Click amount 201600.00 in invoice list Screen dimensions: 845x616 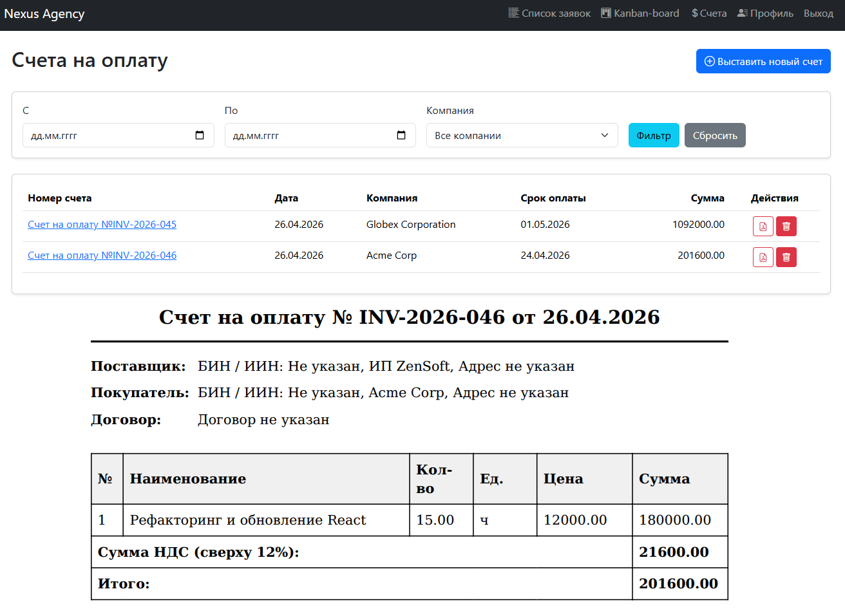(701, 255)
